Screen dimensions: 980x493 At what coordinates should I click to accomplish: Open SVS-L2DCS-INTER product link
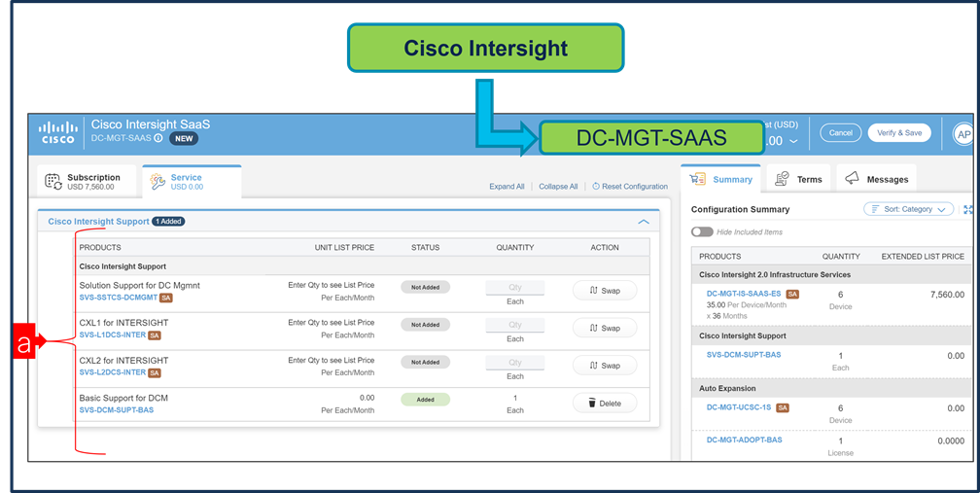click(113, 373)
